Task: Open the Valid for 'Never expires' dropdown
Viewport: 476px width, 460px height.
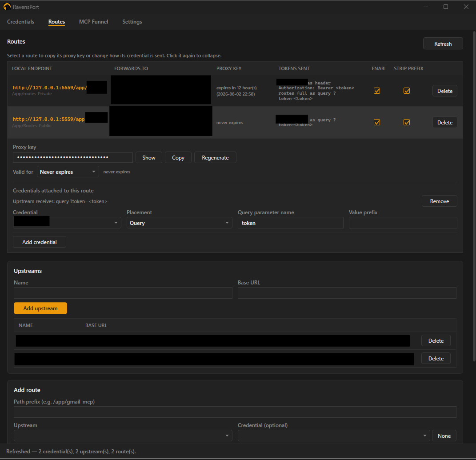Action: (x=68, y=172)
